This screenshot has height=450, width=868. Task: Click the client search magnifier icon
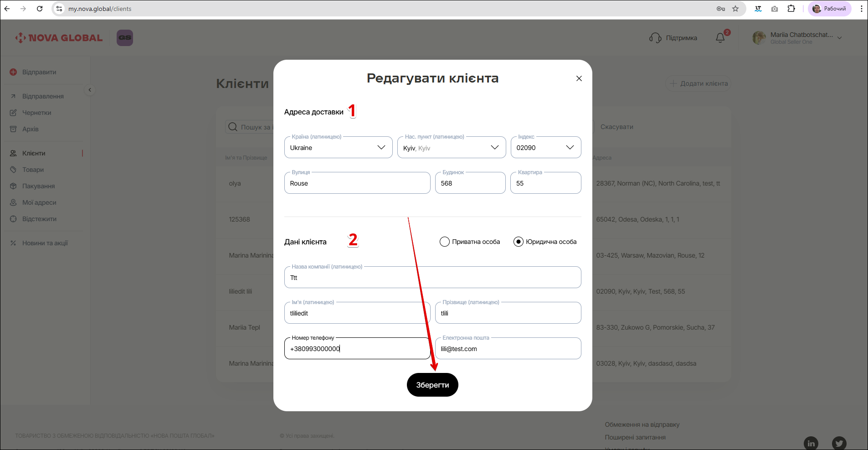(x=233, y=127)
